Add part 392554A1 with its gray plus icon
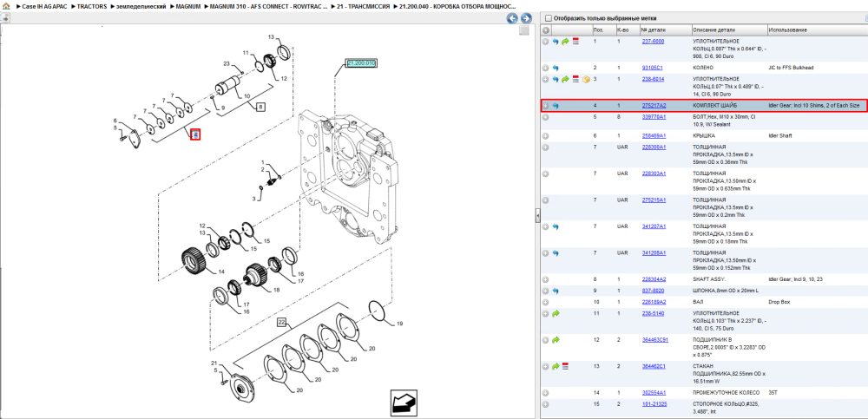Screen dimensions: 868x419 546,392
